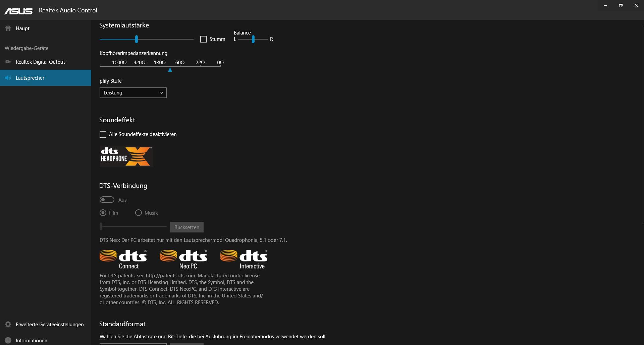Click the Aus label beside the switch

tap(122, 200)
